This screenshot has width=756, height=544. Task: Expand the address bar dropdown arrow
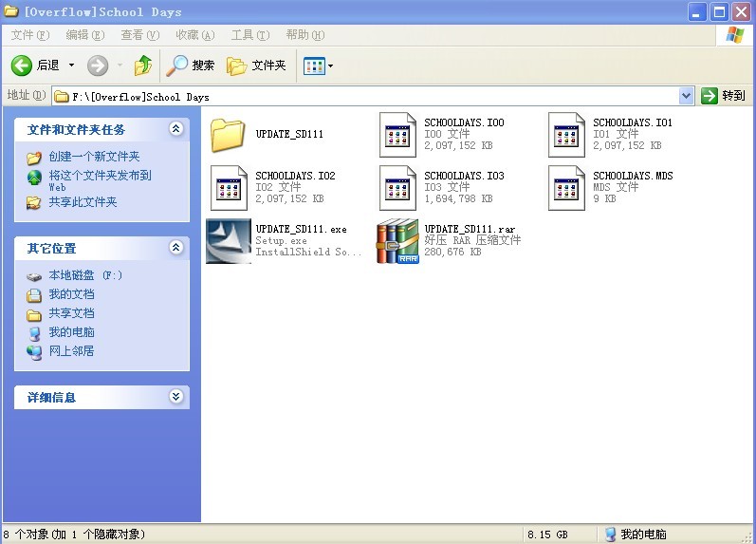click(686, 96)
